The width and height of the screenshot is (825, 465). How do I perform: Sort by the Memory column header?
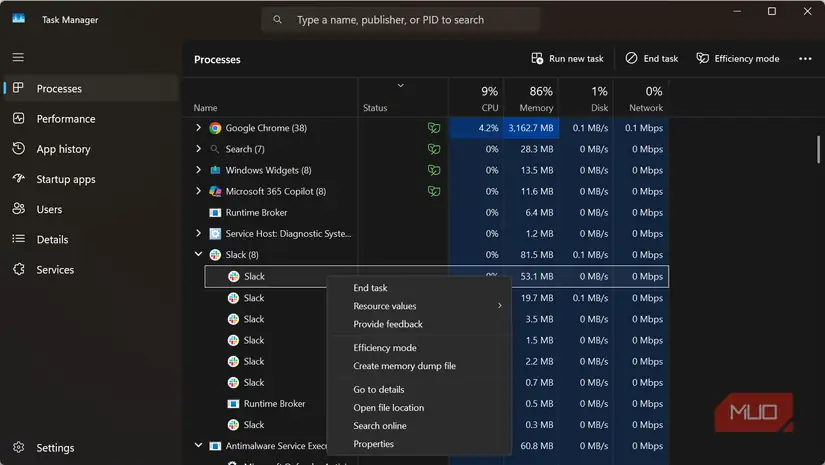[531, 98]
